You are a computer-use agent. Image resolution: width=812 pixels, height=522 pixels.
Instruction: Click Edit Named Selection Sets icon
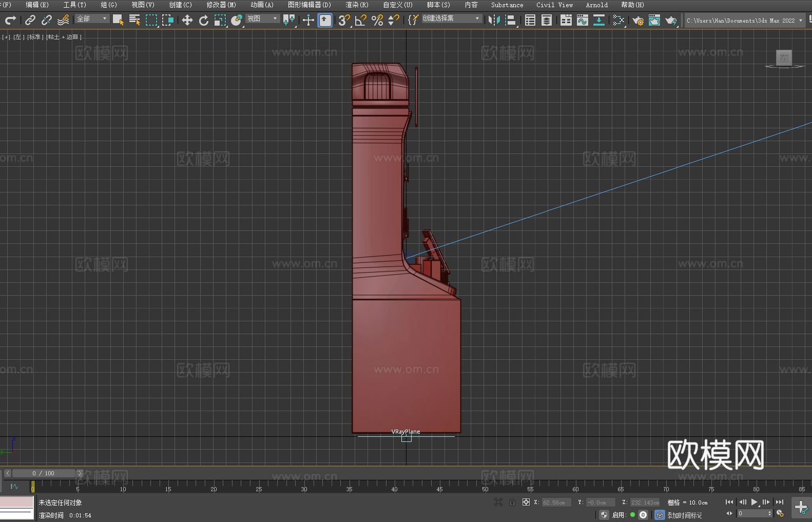[x=413, y=20]
